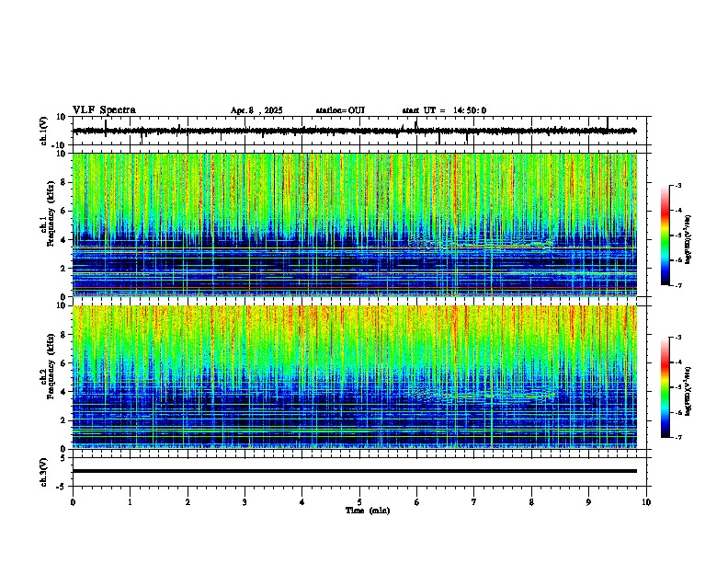Click the ch.1 color bar 'log(PSD)' label
Viewport: 728px width, 563px height.
point(688,239)
